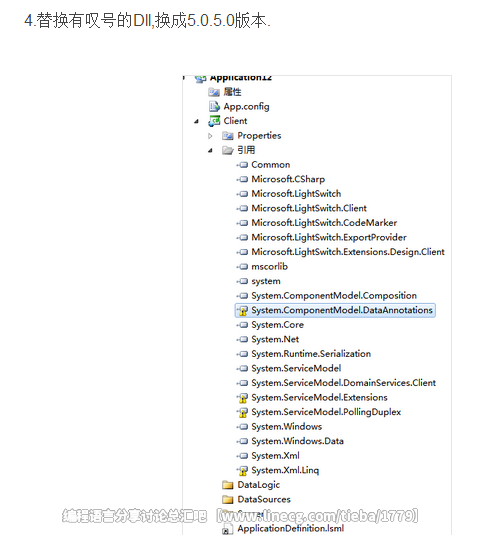
Task: Expand the Properties node under Client
Action: pos(210,136)
